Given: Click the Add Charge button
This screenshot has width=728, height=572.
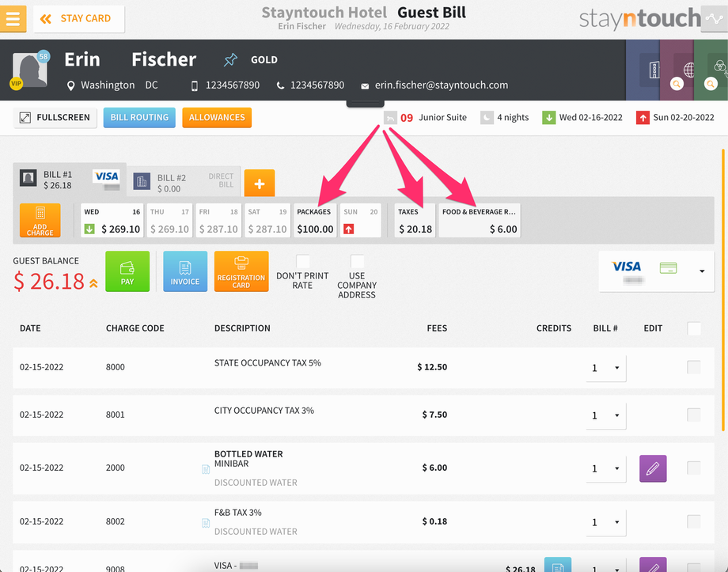Looking at the screenshot, I should 40,221.
